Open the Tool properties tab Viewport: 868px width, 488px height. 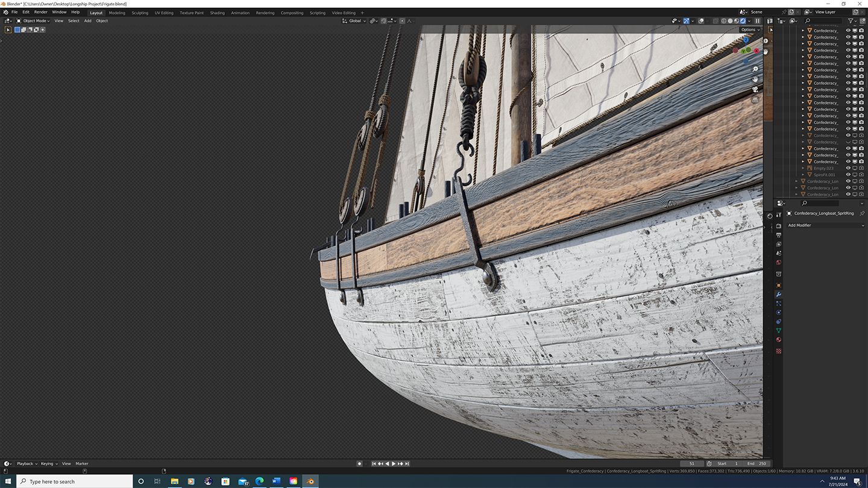pyautogui.click(x=778, y=214)
